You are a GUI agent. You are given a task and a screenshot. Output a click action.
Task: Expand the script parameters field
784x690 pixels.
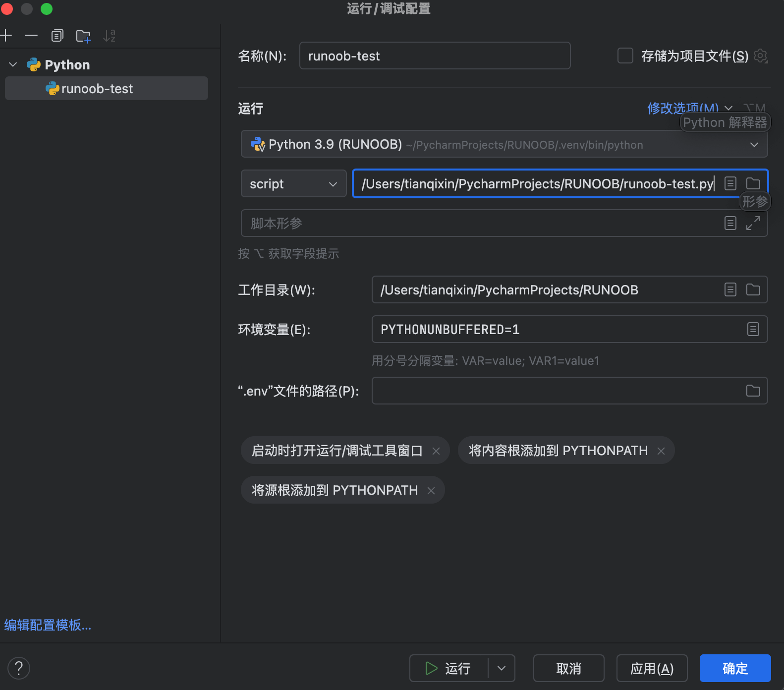[x=753, y=223]
